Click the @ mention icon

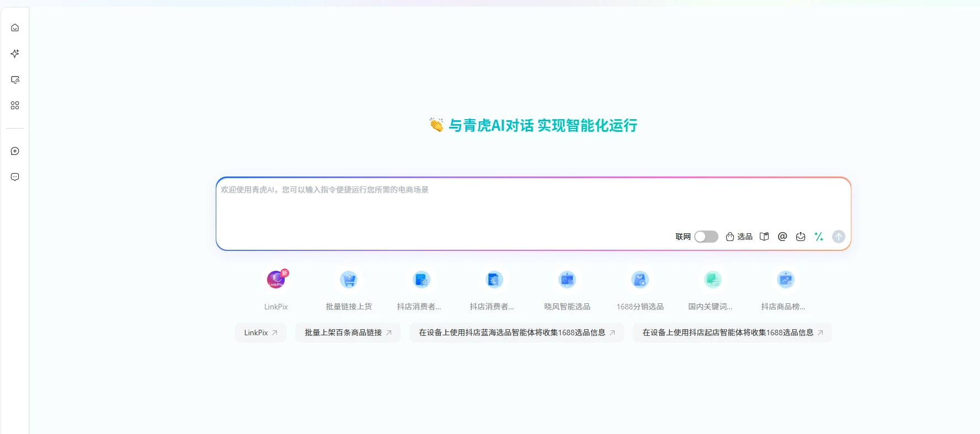pos(782,237)
